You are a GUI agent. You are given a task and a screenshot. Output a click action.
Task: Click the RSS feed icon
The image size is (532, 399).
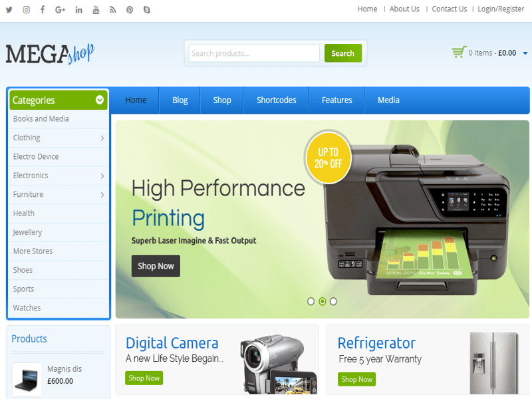(x=113, y=9)
